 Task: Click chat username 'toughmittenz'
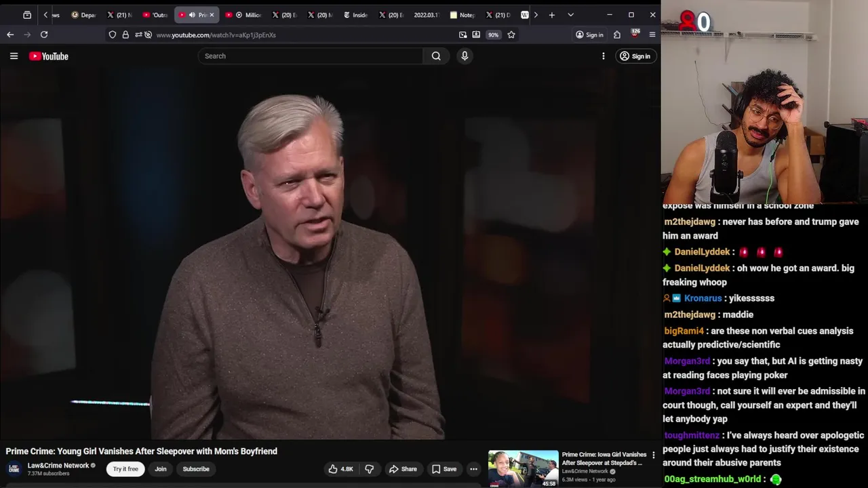click(x=692, y=435)
